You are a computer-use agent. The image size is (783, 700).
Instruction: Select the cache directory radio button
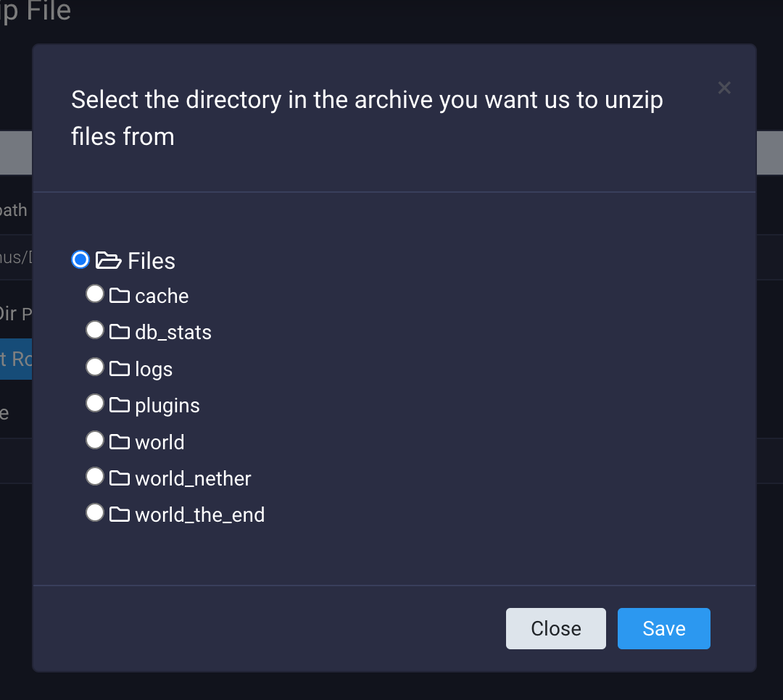[x=95, y=293]
